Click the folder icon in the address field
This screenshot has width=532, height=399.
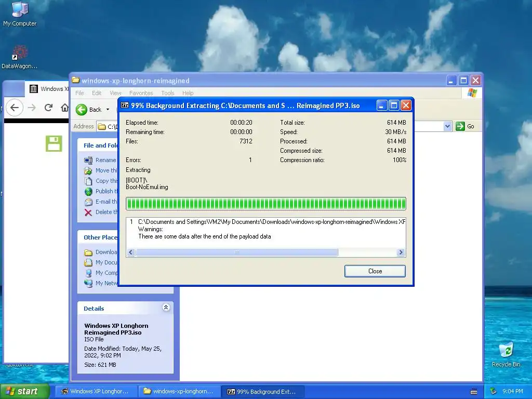[x=102, y=127]
